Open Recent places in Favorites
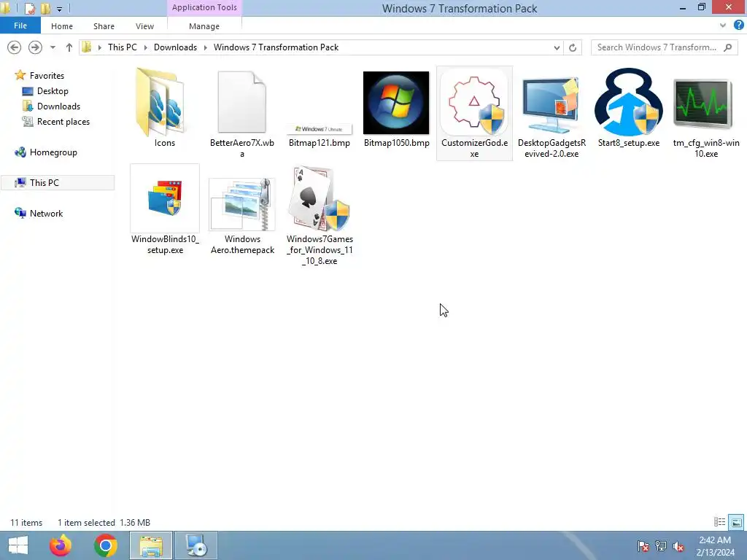This screenshot has height=560, width=747. pyautogui.click(x=63, y=122)
